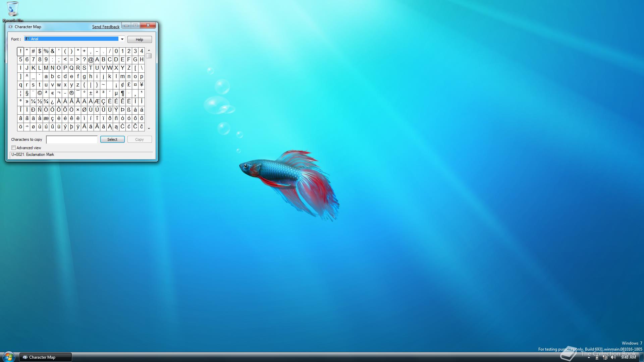Select the ¶ pilcrow character
Image resolution: width=644 pixels, height=362 pixels.
point(122,93)
